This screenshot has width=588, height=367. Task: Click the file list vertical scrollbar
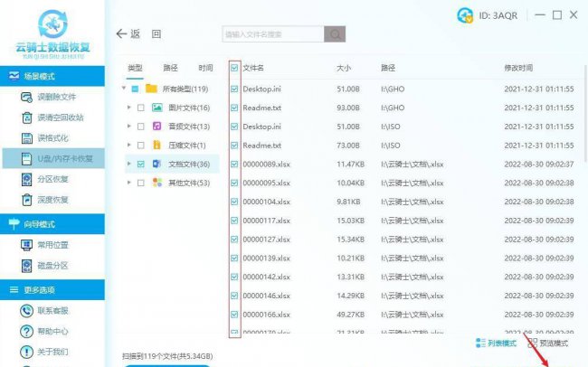pyautogui.click(x=585, y=112)
